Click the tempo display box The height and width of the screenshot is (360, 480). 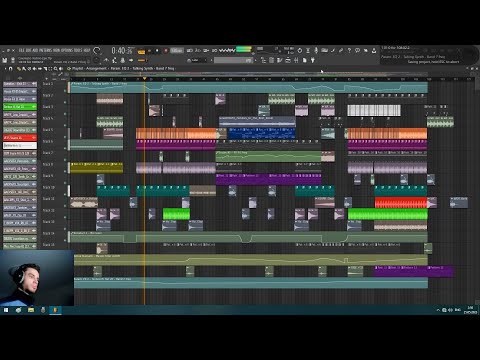click(x=177, y=51)
